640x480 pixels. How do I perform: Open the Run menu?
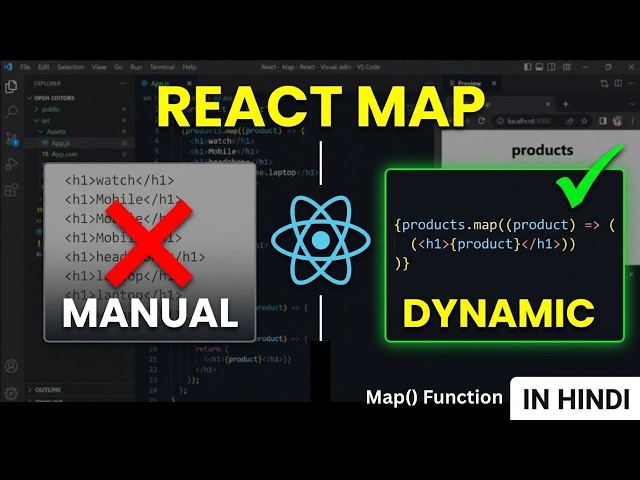(136, 67)
